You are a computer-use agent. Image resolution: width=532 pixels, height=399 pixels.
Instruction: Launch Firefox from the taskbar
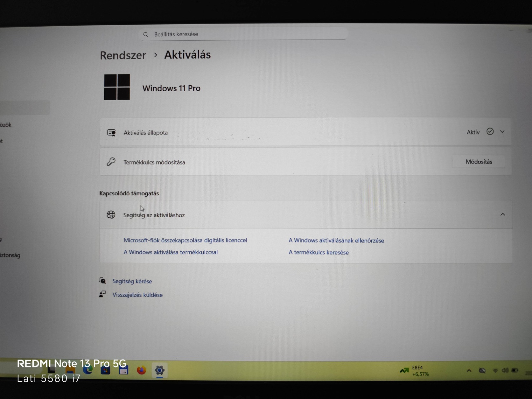[141, 370]
